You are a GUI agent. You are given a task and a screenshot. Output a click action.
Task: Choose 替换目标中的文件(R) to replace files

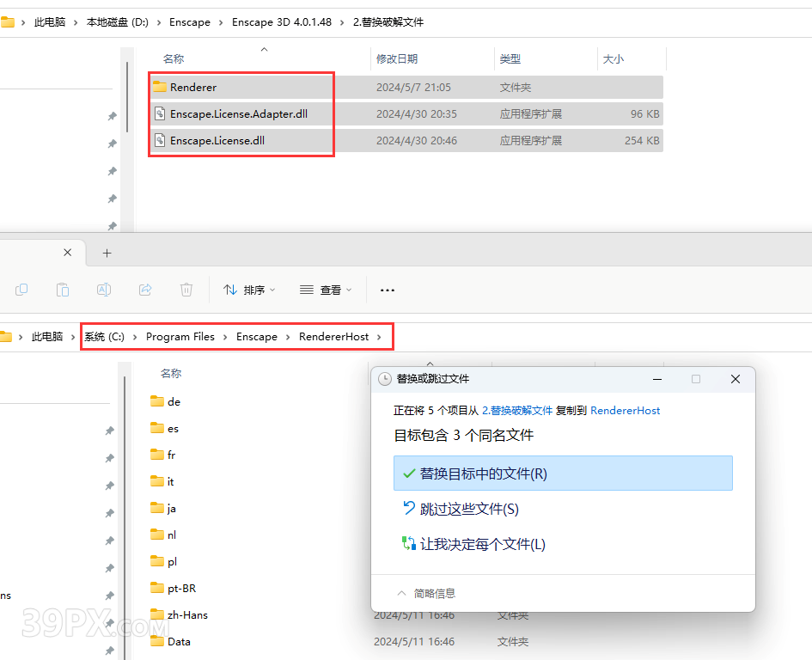[483, 474]
